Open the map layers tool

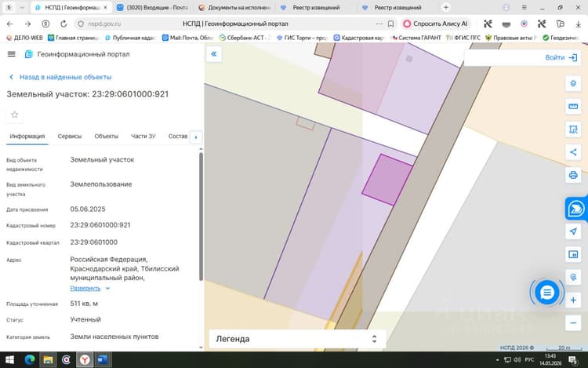(573, 83)
